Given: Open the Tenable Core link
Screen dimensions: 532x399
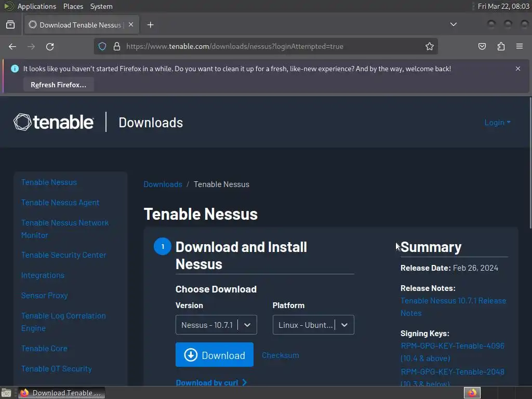Looking at the screenshot, I should click(x=44, y=349).
